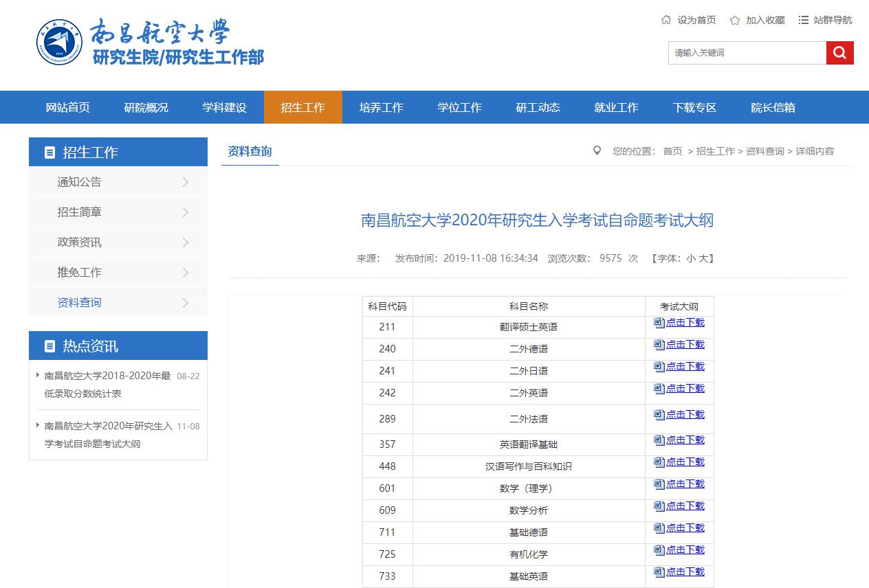The width and height of the screenshot is (869, 588).
Task: Open the 研工动态 navigation menu
Action: point(538,107)
